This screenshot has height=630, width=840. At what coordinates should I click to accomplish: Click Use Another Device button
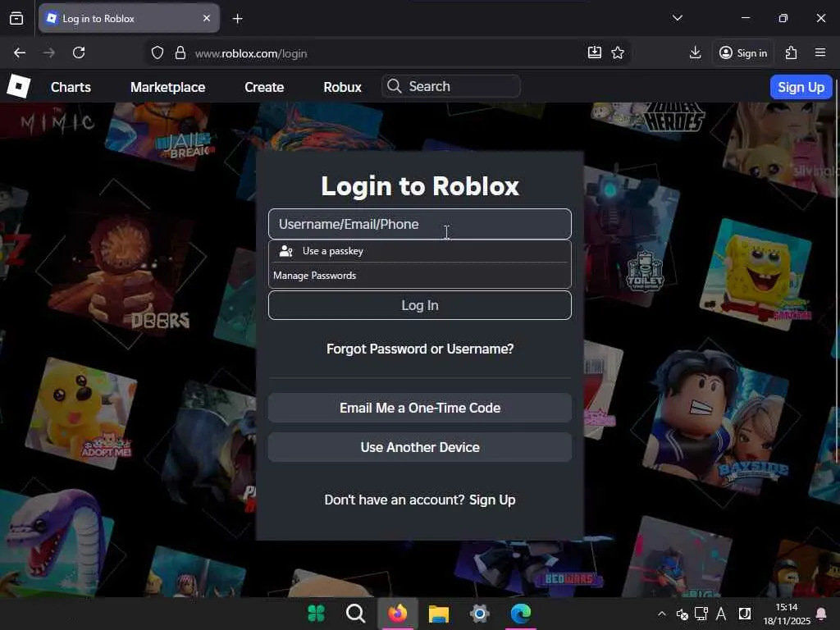pos(420,447)
